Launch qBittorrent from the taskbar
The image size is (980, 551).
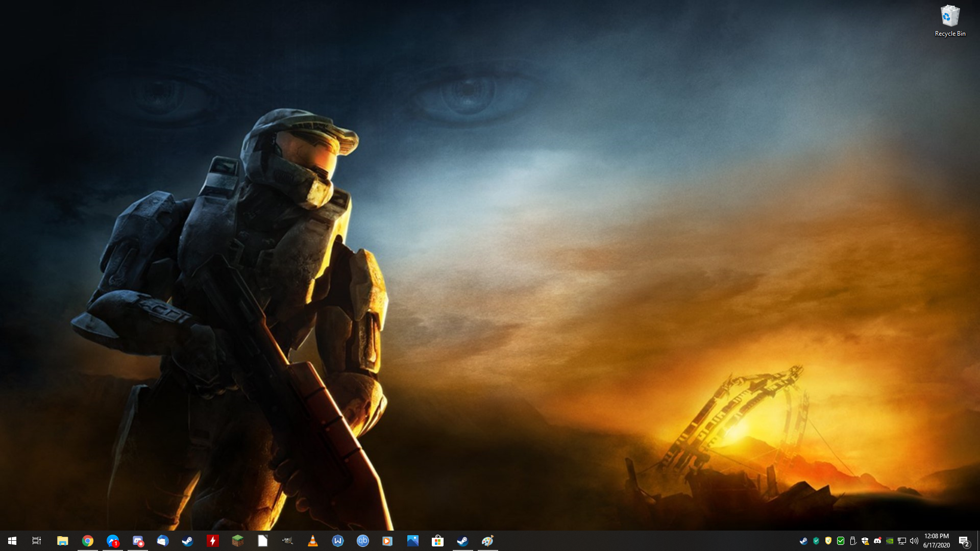363,541
